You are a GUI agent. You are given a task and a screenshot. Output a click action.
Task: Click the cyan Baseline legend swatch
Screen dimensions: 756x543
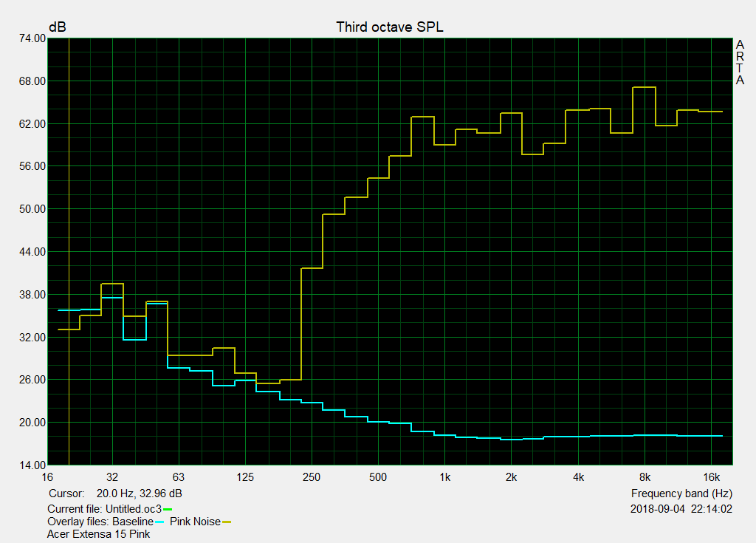tap(160, 522)
